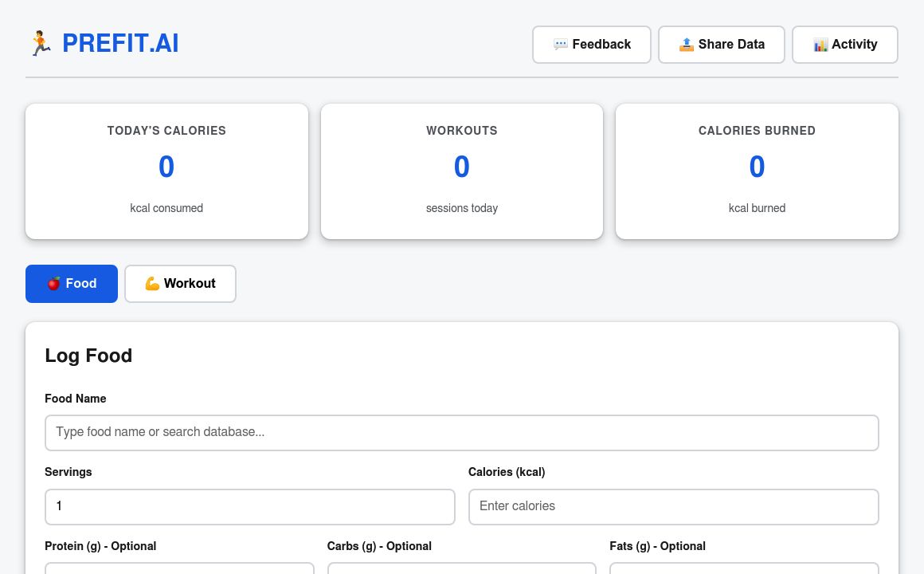
Task: Open the Activity view
Action: tap(845, 44)
